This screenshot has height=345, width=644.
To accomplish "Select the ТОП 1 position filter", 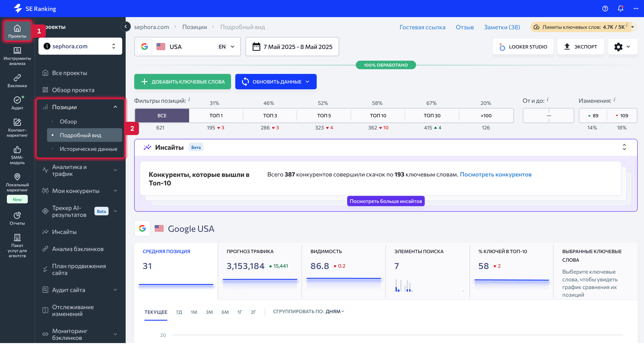I will pos(216,116).
